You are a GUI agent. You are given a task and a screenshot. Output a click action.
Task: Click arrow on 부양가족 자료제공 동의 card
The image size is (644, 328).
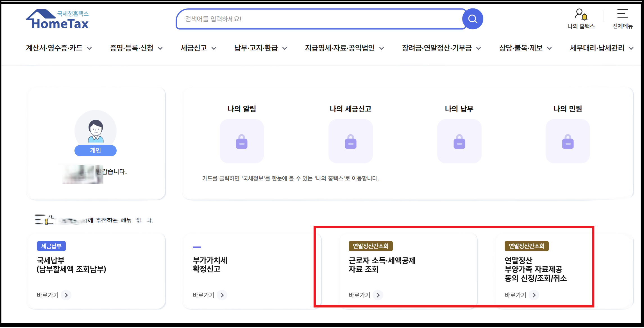(x=534, y=295)
